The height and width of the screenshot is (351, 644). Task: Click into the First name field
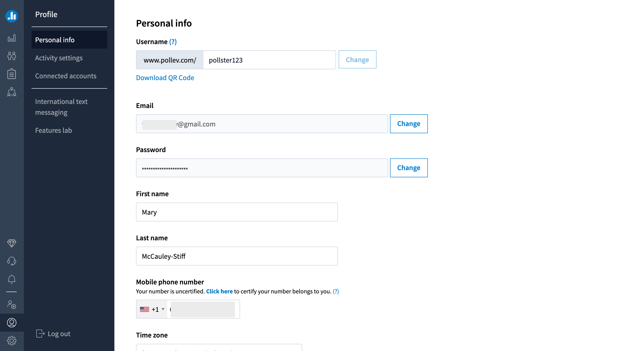click(x=237, y=212)
